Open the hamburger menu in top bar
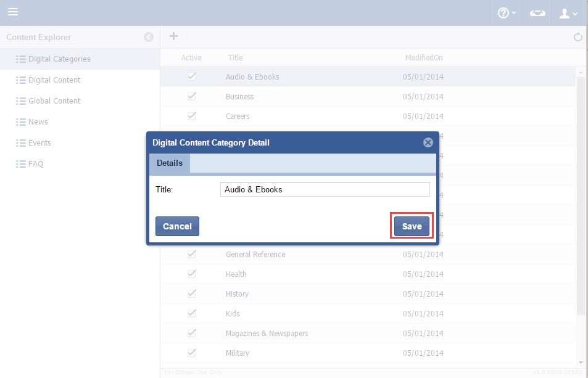Image resolution: width=588 pixels, height=378 pixels. click(x=12, y=12)
